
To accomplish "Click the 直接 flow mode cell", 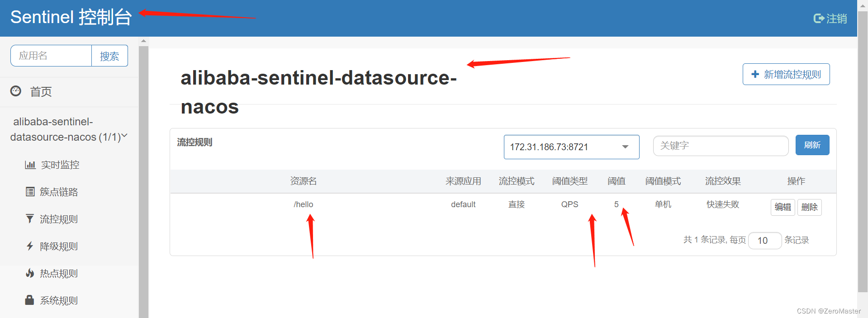I will [x=517, y=204].
